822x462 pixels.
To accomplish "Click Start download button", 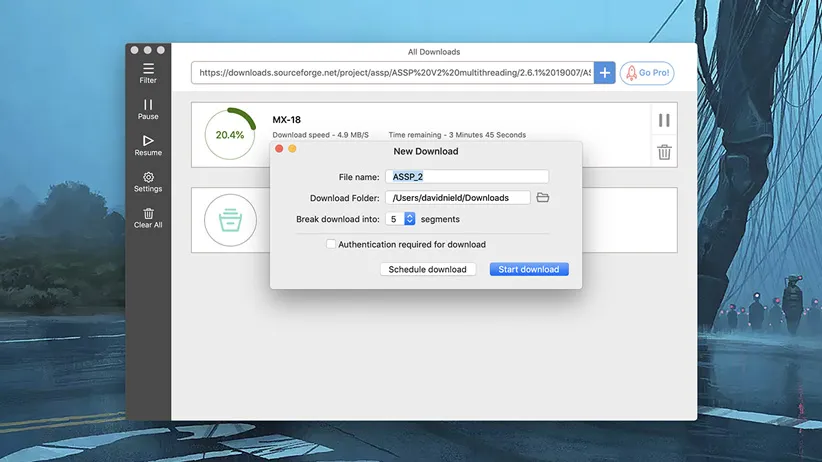I will (529, 269).
